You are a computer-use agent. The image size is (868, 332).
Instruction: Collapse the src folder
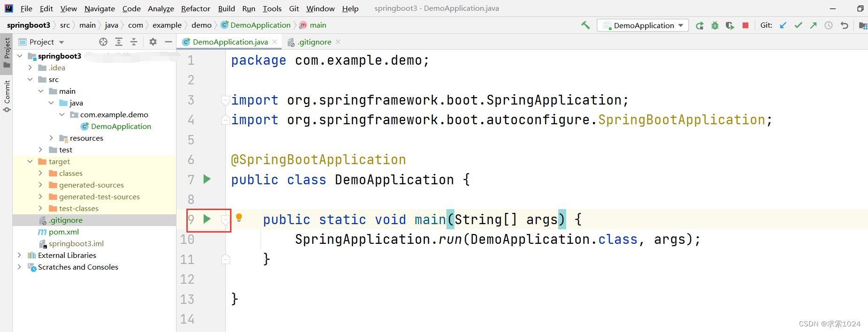[30, 79]
